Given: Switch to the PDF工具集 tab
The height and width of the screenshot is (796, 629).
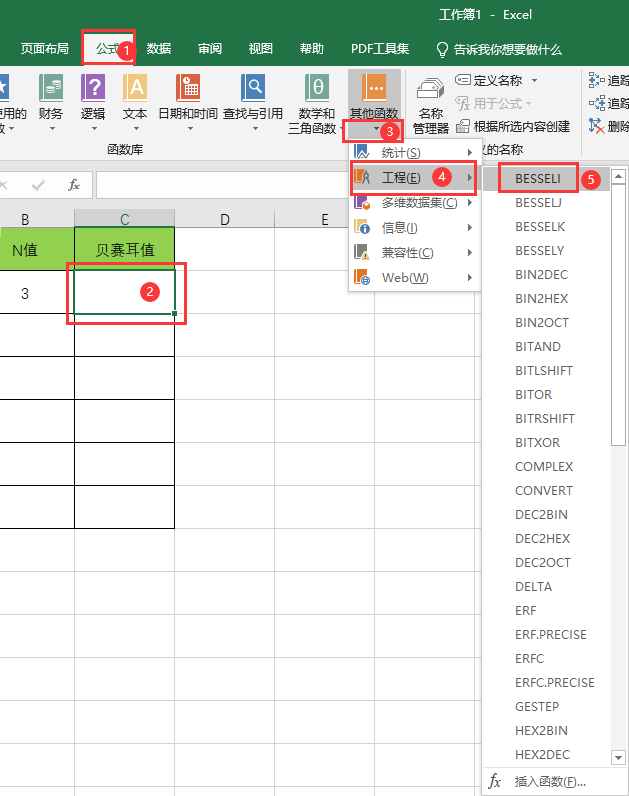Looking at the screenshot, I should coord(380,49).
